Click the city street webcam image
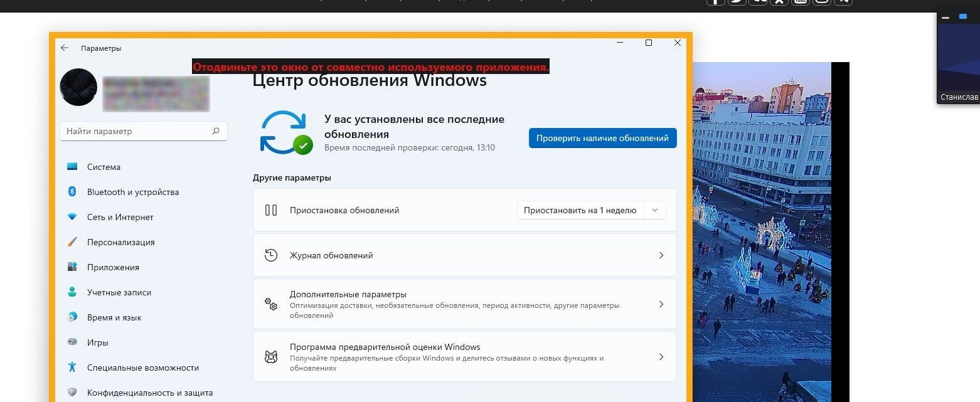This screenshot has width=980, height=402. coord(762,232)
